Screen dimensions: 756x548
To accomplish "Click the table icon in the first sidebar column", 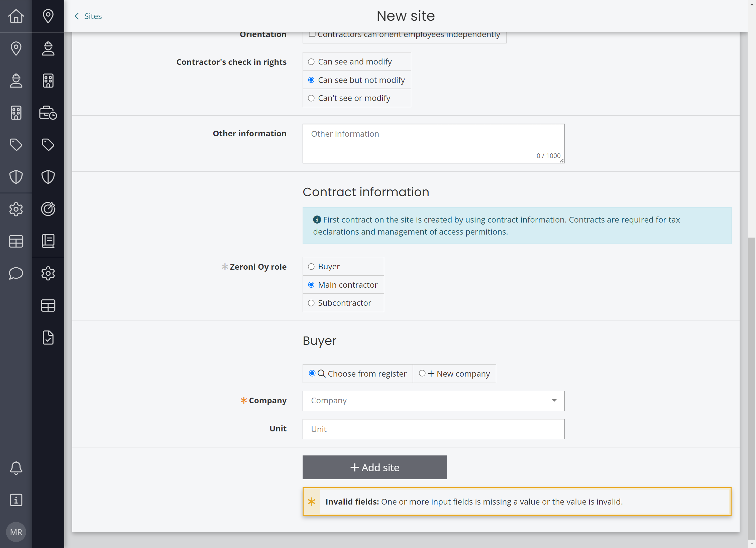I will coord(16,241).
